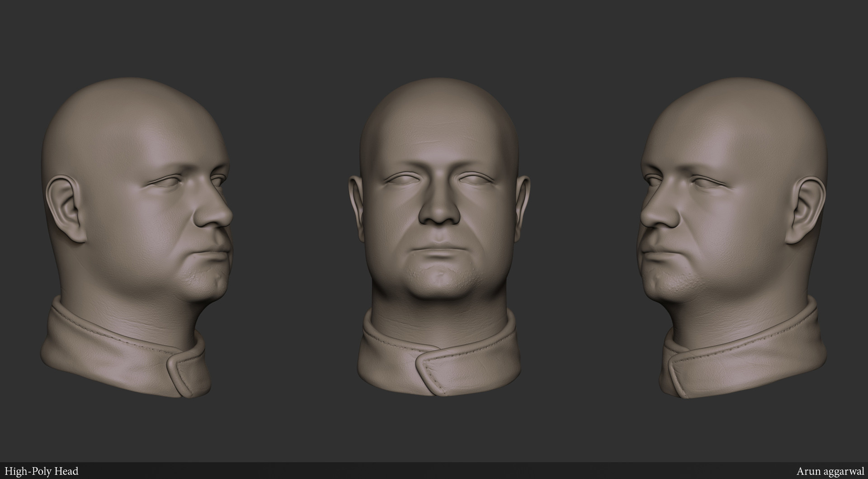Click the 'High-Poly Head' caption text
Viewport: 868px width, 479px height.
point(42,471)
